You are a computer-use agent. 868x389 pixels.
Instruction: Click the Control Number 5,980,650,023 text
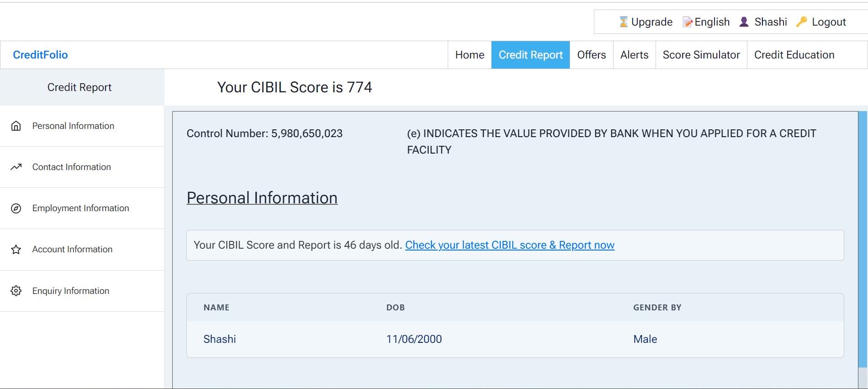tap(265, 133)
